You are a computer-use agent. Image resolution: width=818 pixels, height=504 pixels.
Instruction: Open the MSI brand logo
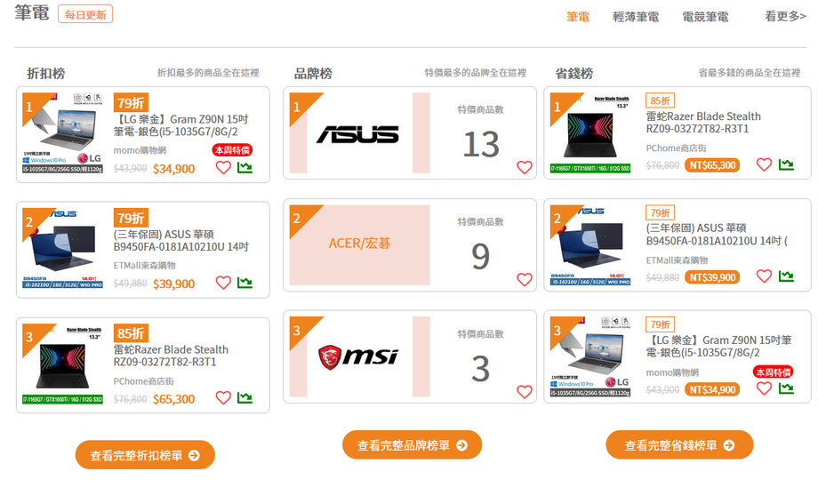click(x=357, y=358)
